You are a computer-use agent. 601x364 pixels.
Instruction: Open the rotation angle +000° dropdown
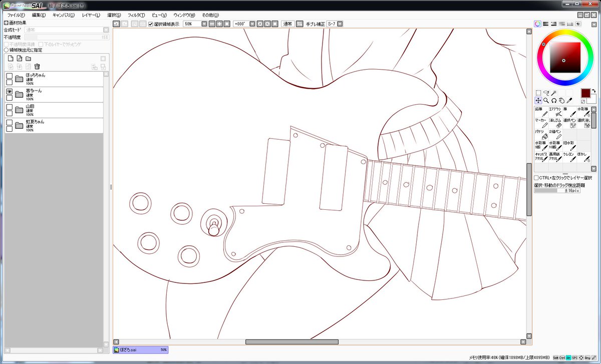(252, 24)
